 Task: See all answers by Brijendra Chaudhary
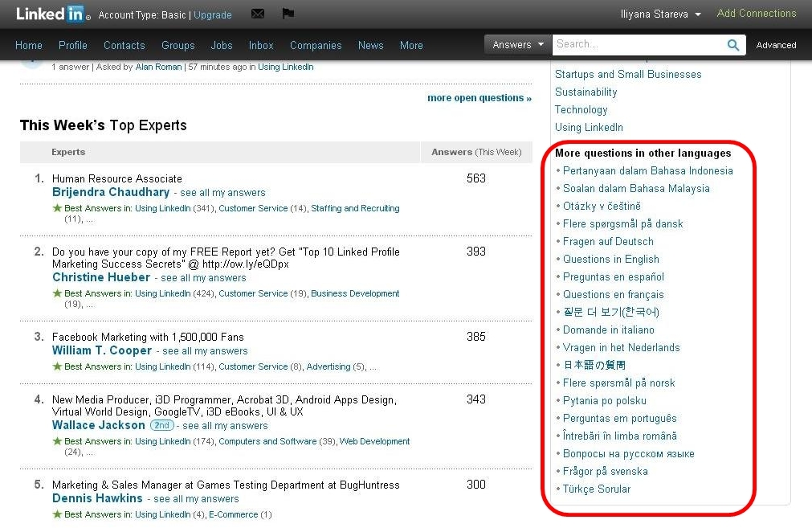[222, 193]
